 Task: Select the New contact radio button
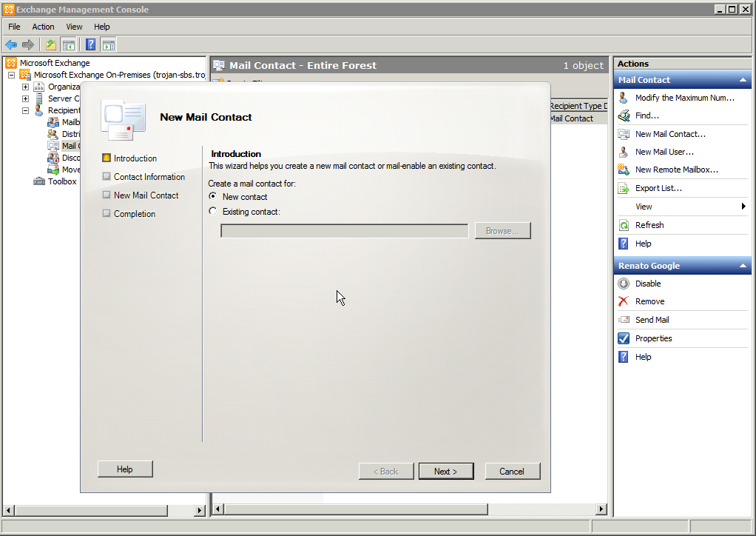pyautogui.click(x=213, y=196)
